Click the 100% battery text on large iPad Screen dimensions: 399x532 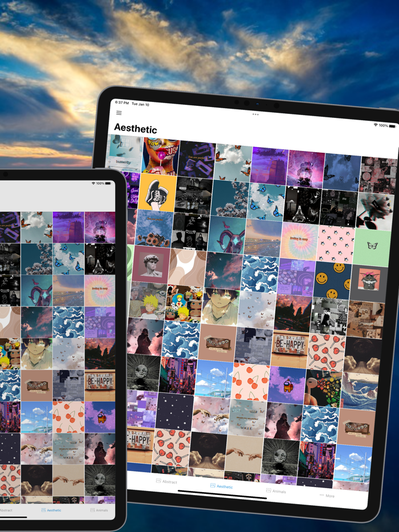(x=384, y=125)
